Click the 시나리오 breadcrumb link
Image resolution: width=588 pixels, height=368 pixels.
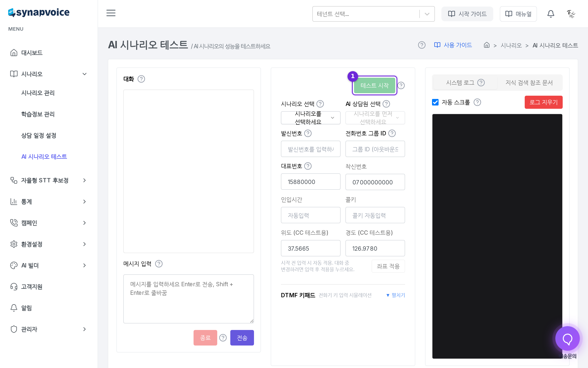[511, 45]
